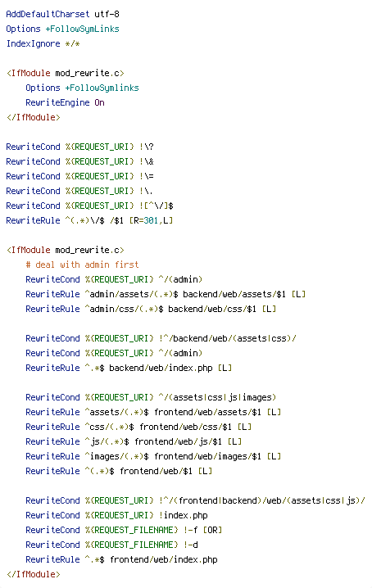
Task: Click the last closing </IfModule> tag
Action: tap(33, 574)
